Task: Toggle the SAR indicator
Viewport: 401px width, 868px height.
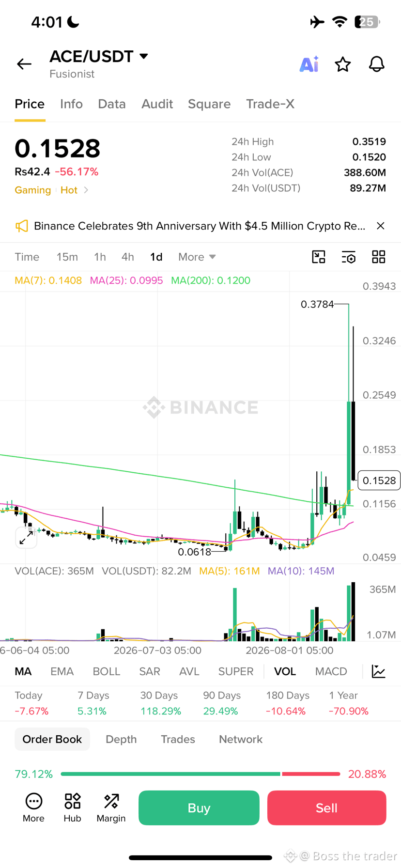Action: (x=150, y=671)
